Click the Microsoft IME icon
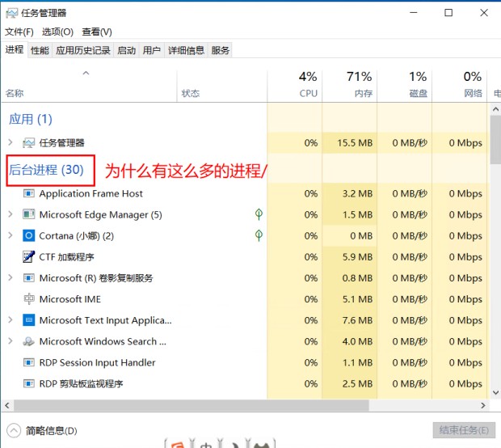 (x=28, y=299)
